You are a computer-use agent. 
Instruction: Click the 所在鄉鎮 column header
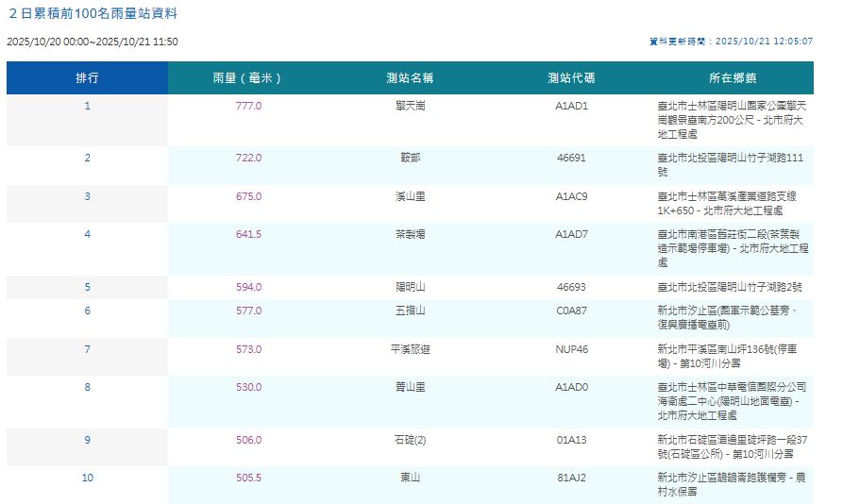pos(733,77)
